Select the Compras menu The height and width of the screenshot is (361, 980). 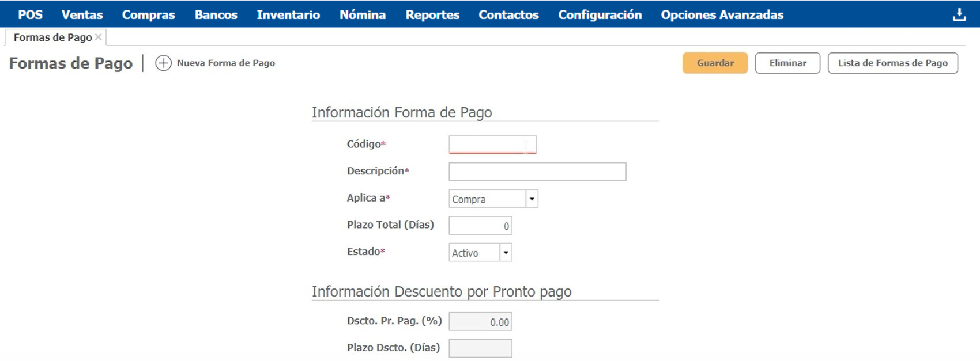pyautogui.click(x=148, y=14)
